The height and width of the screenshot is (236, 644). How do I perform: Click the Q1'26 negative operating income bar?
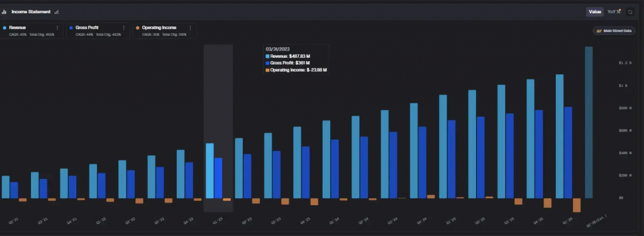pyautogui.click(x=577, y=205)
